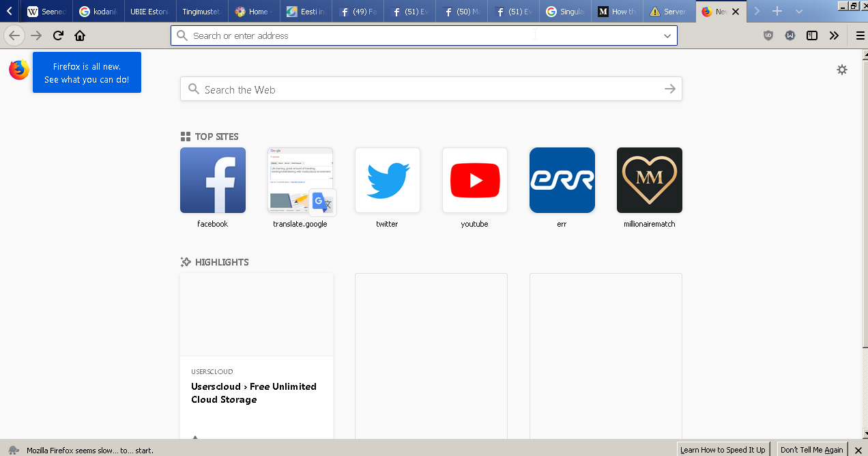Open the Userscloud Free Unlimited Cloud Storage highlight
868x456 pixels.
click(x=257, y=356)
